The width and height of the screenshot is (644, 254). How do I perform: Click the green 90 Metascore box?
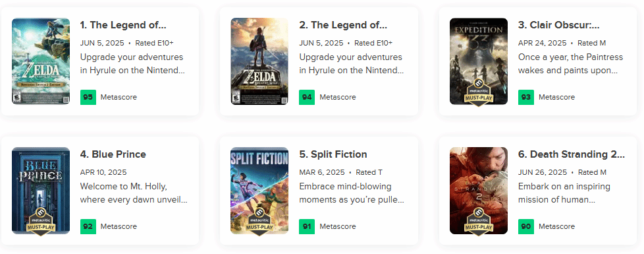point(525,226)
